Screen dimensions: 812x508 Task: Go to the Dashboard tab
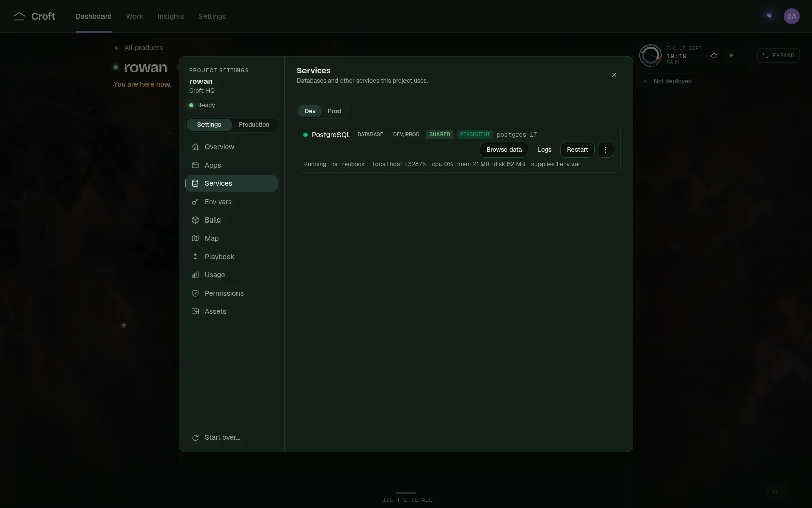(x=93, y=16)
